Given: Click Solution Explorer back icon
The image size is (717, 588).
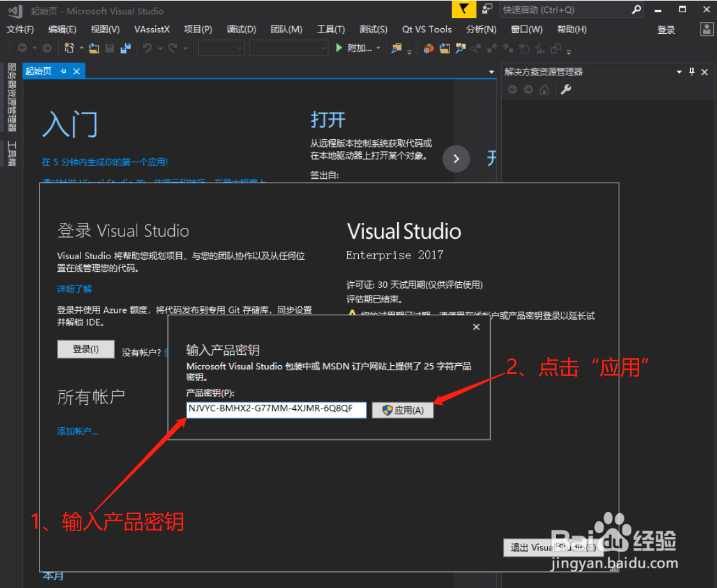Looking at the screenshot, I should click(x=513, y=89).
